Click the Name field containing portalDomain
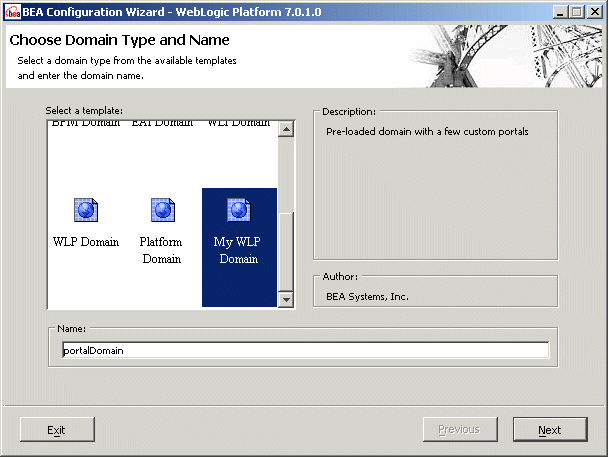Image resolution: width=608 pixels, height=457 pixels. [x=306, y=350]
